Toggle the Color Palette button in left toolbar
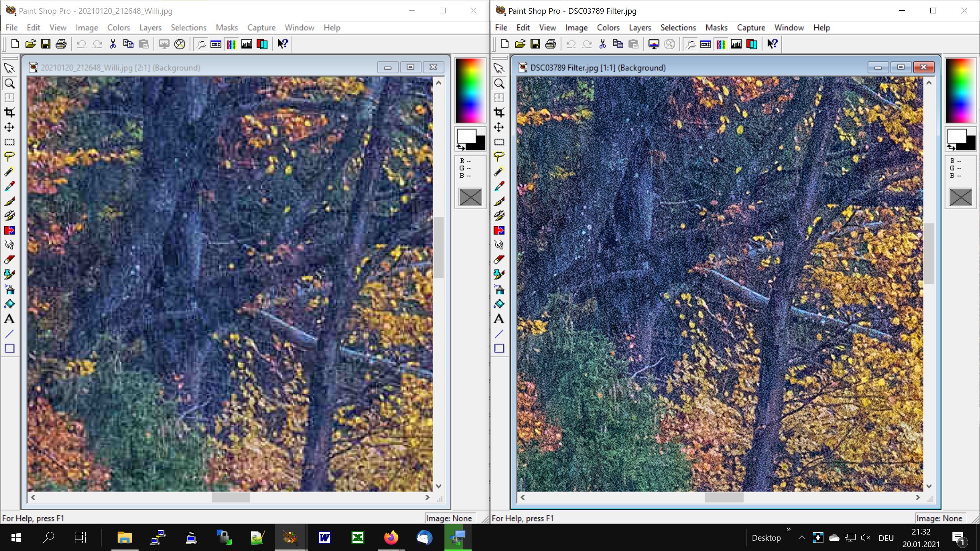The image size is (980, 551). pyautogui.click(x=231, y=44)
